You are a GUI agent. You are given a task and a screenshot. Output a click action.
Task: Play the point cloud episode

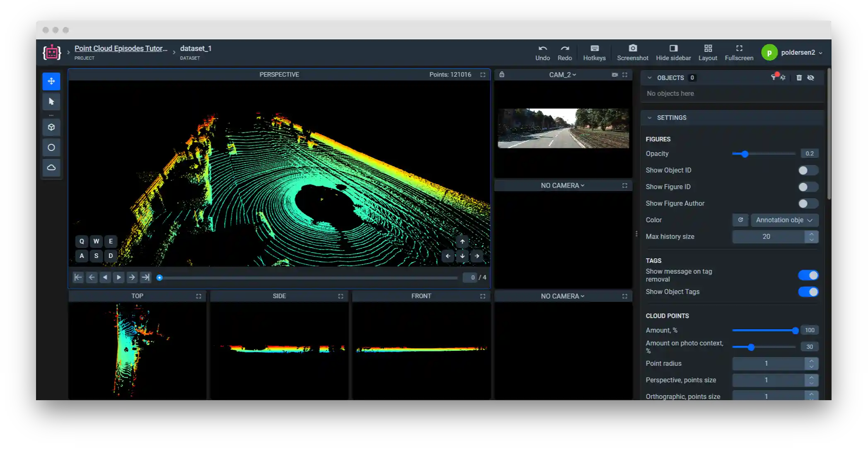point(119,277)
